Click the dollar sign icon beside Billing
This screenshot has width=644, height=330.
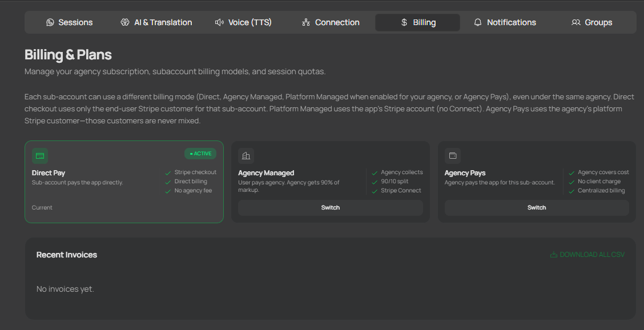(404, 23)
